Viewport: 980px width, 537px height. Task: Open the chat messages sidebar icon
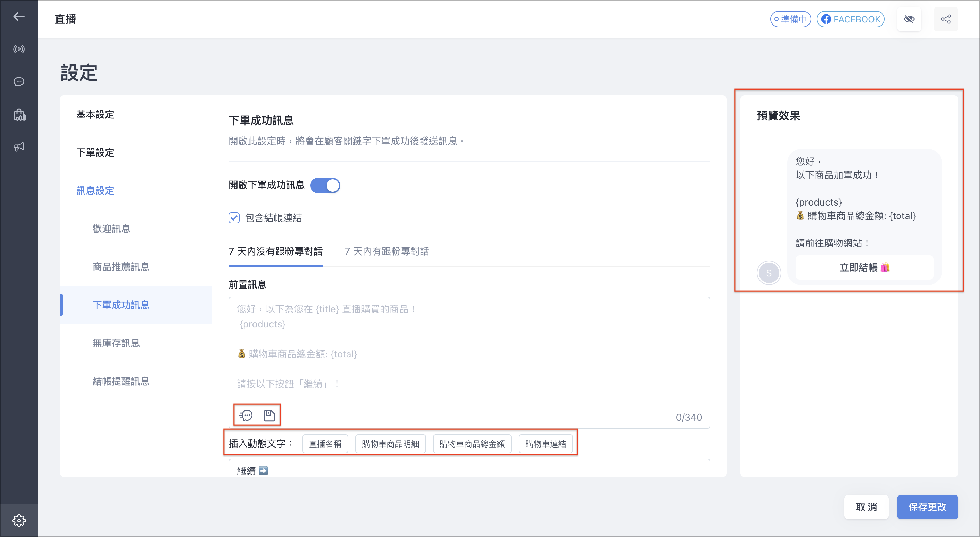(x=19, y=82)
